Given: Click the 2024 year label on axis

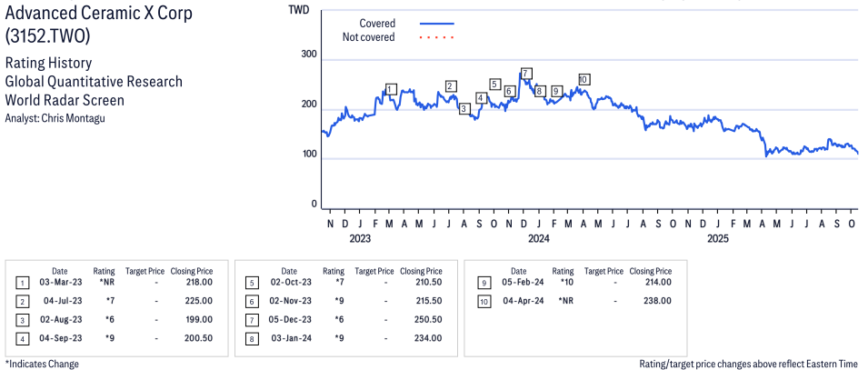Looking at the screenshot, I should click(x=539, y=239).
